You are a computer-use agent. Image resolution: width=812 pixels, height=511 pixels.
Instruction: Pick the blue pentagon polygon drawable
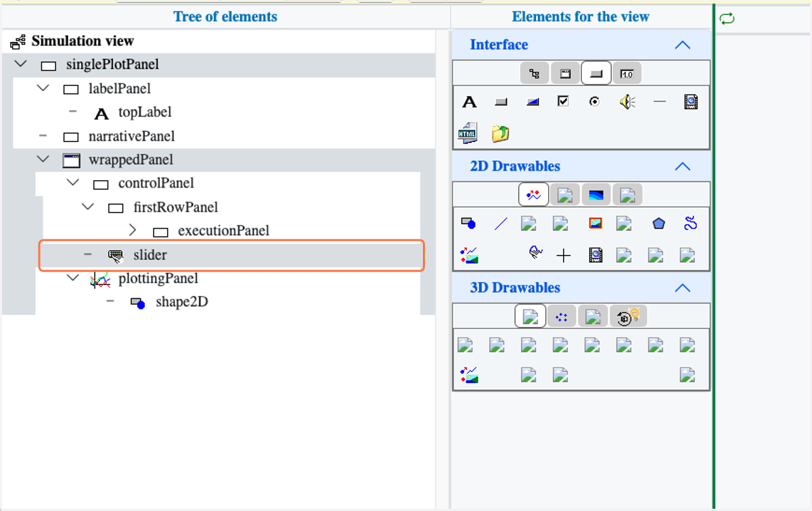click(x=658, y=223)
